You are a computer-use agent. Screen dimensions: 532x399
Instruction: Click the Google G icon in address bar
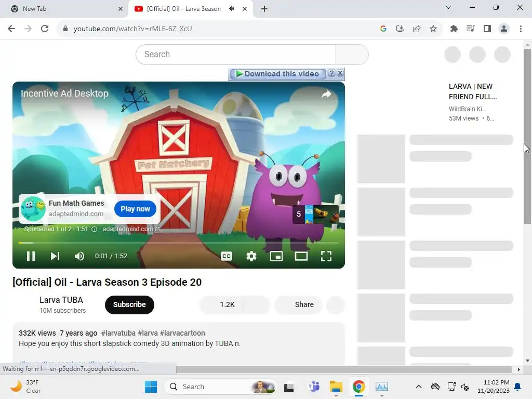click(383, 29)
